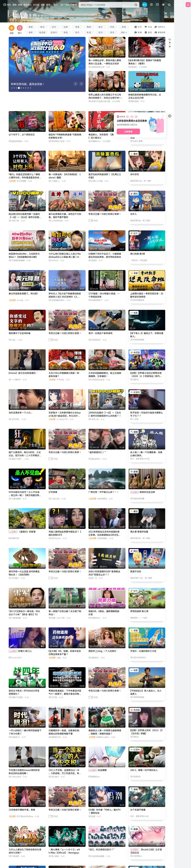Click the circular refresh icon beside popup

pos(170,116)
